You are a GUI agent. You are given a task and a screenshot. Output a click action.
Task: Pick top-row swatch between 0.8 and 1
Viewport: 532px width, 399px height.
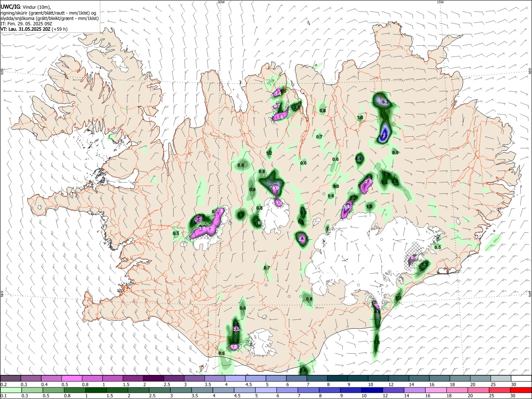92,379
